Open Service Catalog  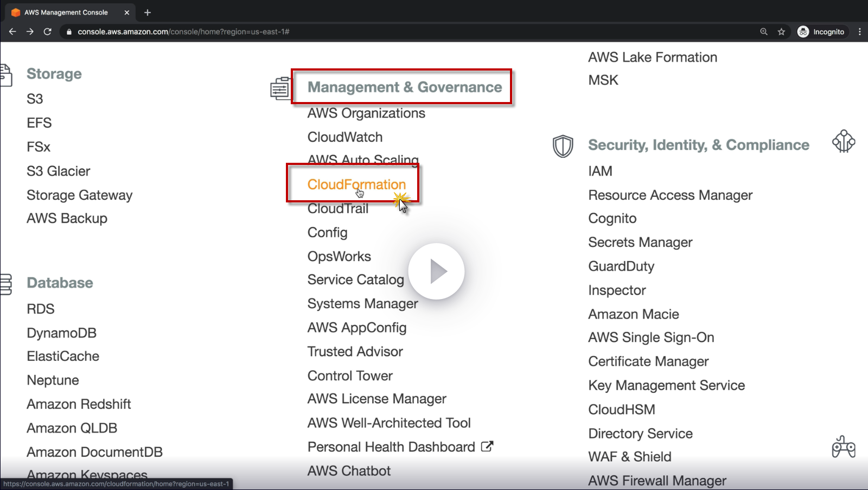(x=356, y=279)
